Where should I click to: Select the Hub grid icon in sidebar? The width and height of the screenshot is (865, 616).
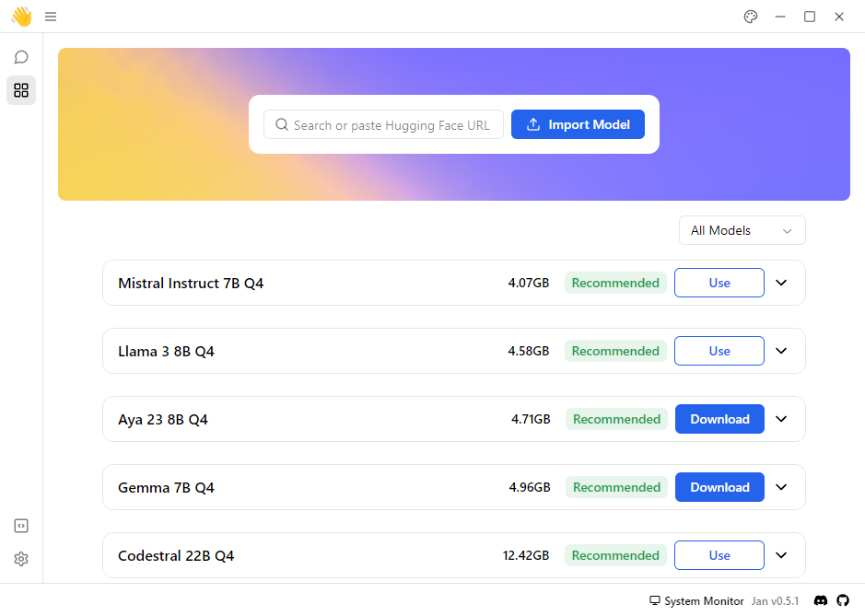point(21,90)
